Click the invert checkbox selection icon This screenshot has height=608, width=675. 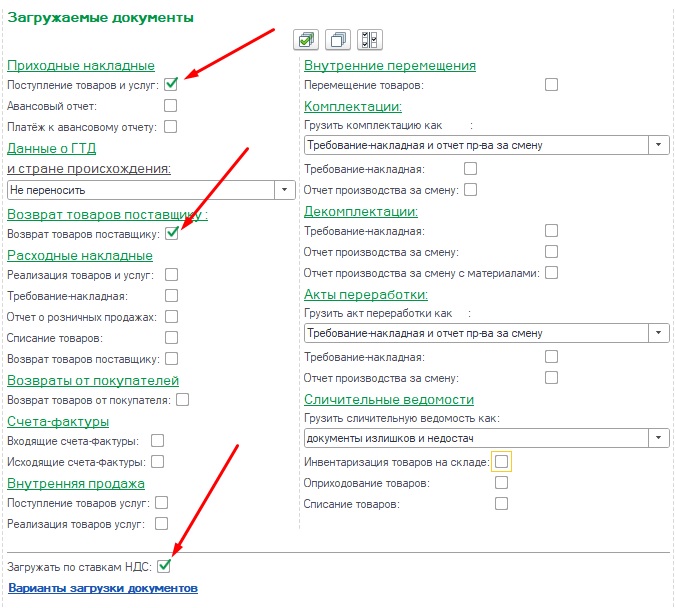[370, 40]
